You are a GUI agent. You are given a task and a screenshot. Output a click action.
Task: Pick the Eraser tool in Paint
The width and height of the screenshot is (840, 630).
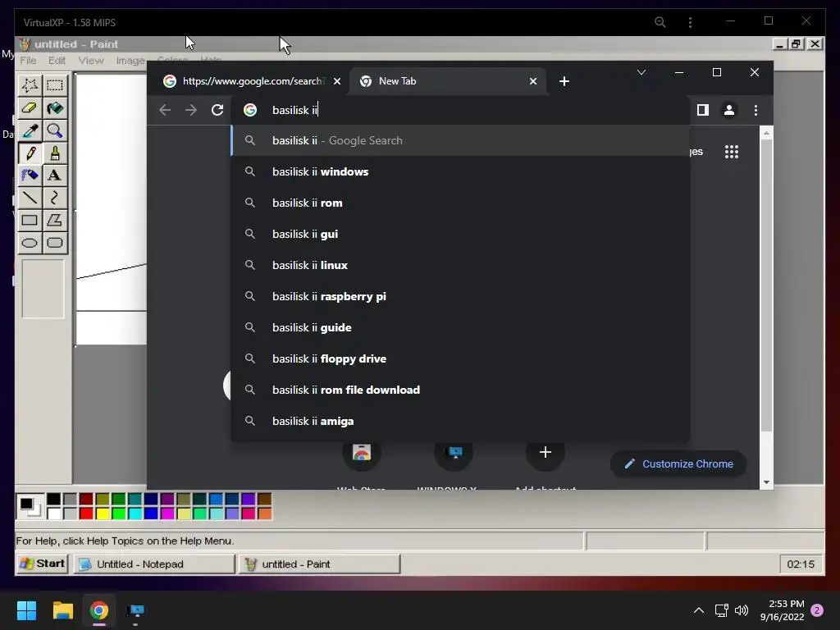[30, 108]
